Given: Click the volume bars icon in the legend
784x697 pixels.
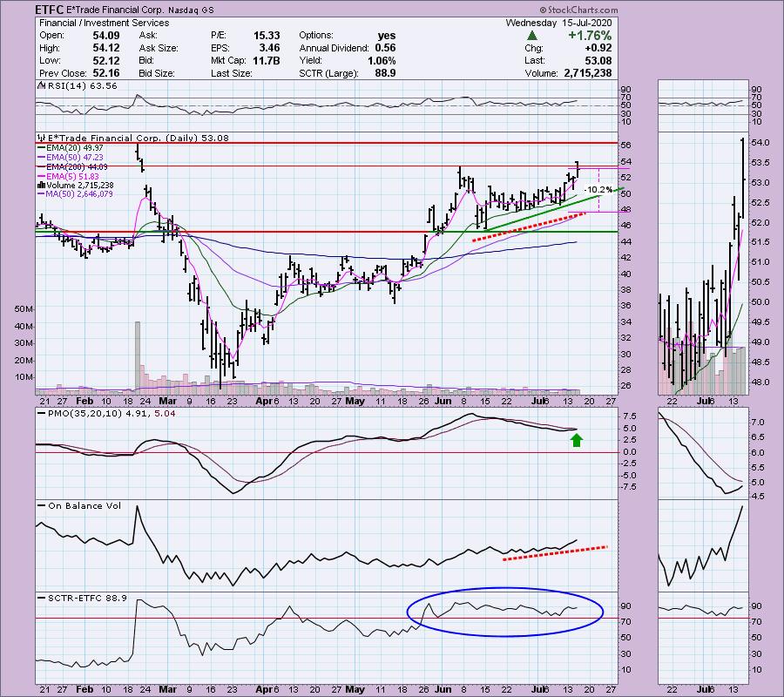Looking at the screenshot, I should point(42,185).
